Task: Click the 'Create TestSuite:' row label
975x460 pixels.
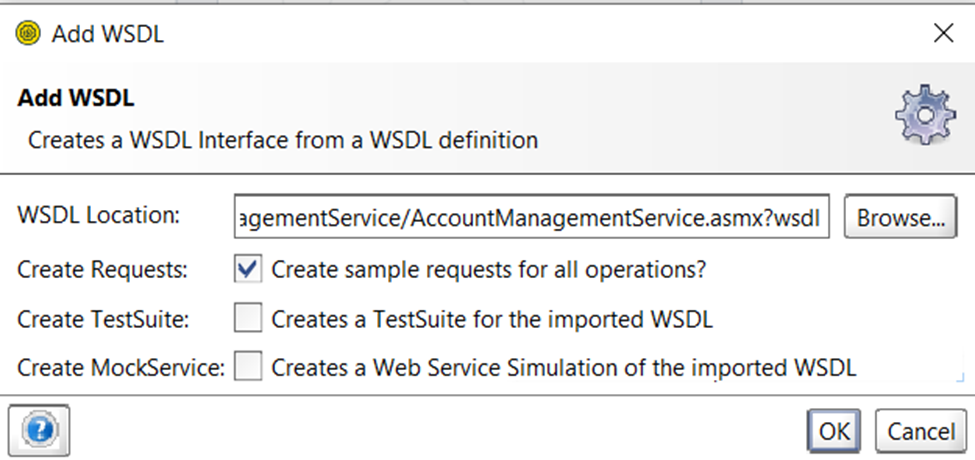Action: coord(103,319)
